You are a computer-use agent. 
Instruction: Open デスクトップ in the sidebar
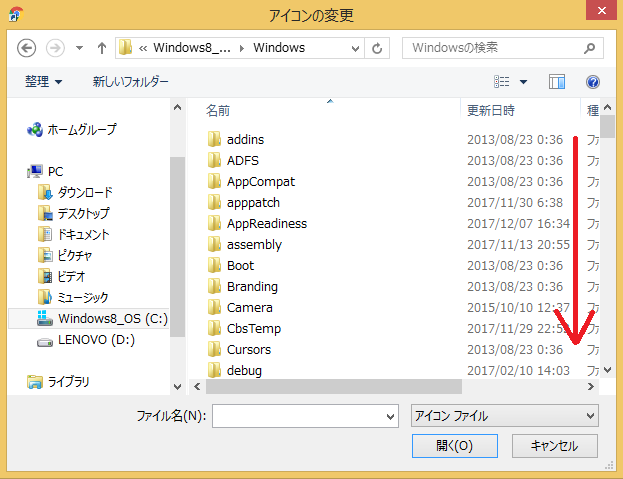[74, 214]
